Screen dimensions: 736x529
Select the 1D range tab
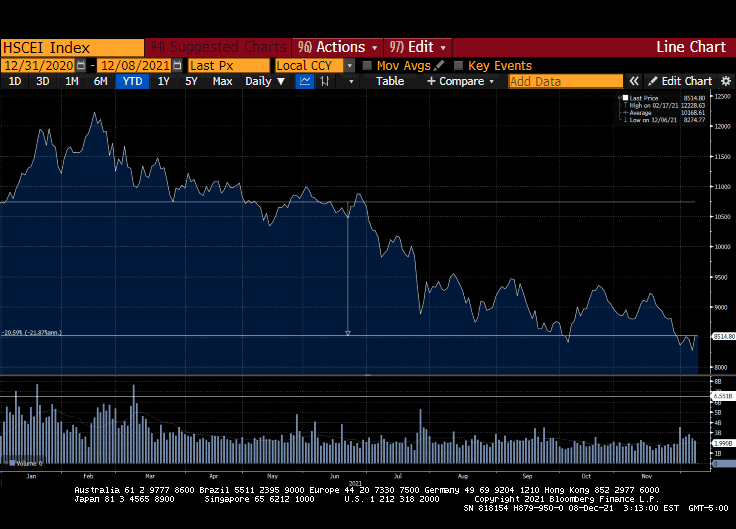click(x=15, y=81)
